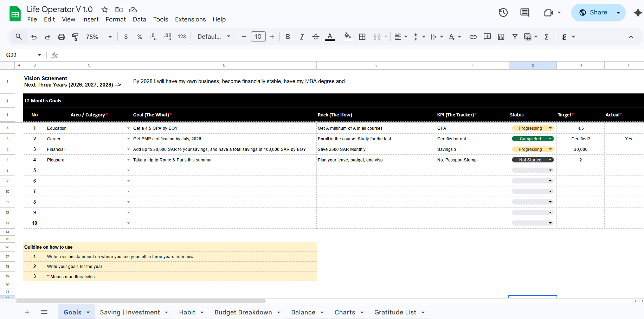Open version history clock icon
This screenshot has width=644, height=319.
pyautogui.click(x=503, y=13)
